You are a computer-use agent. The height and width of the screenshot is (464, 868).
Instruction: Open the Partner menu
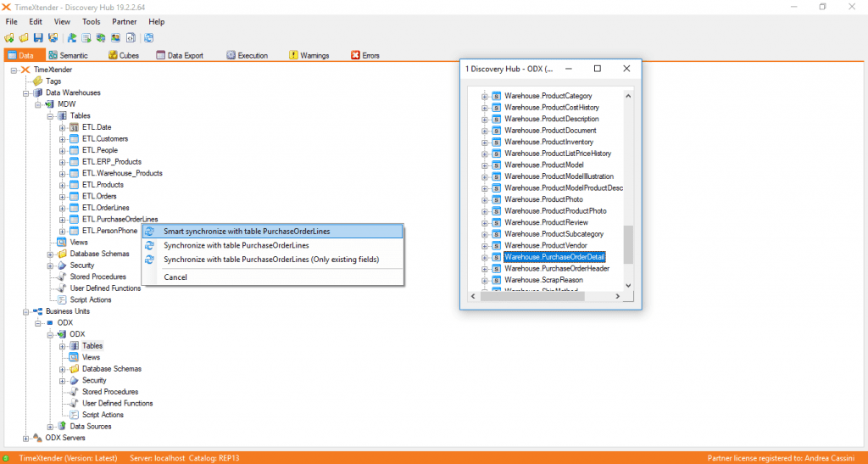click(124, 21)
